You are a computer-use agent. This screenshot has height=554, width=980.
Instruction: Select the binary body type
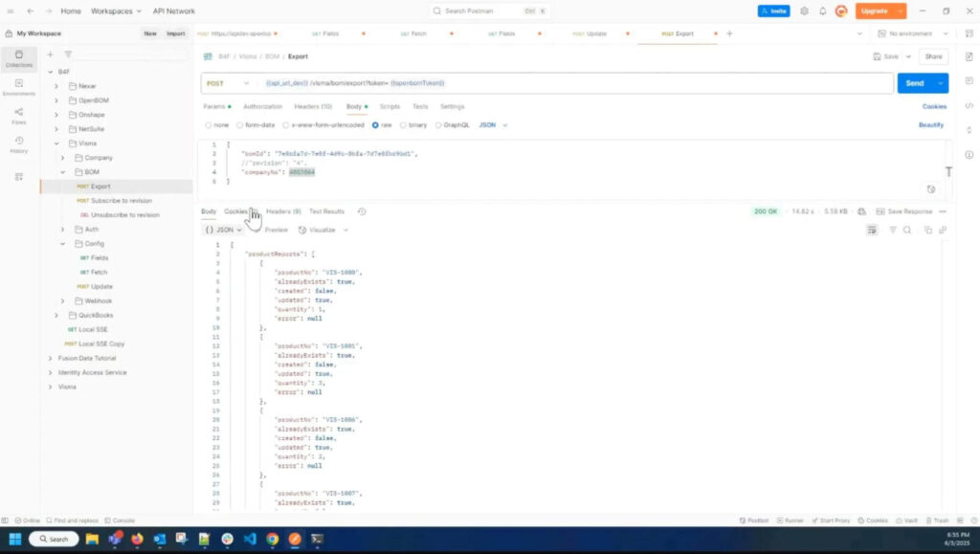coord(413,125)
